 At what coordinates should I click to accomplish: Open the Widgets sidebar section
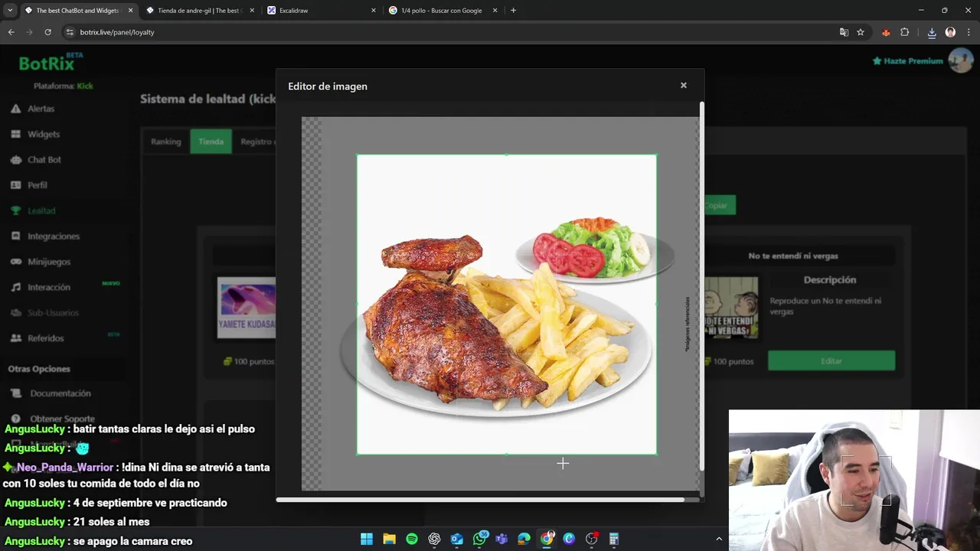point(44,134)
